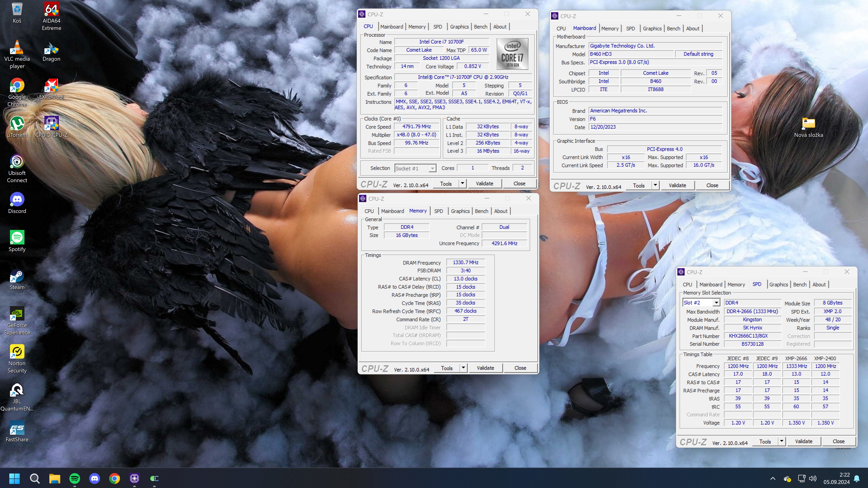Click Tools button in Mainboard window
The width and height of the screenshot is (868, 488).
pos(638,185)
